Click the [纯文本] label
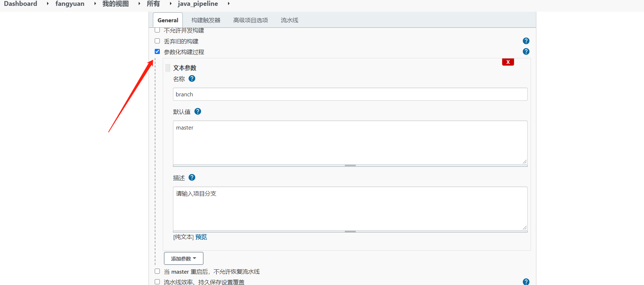 click(184, 237)
